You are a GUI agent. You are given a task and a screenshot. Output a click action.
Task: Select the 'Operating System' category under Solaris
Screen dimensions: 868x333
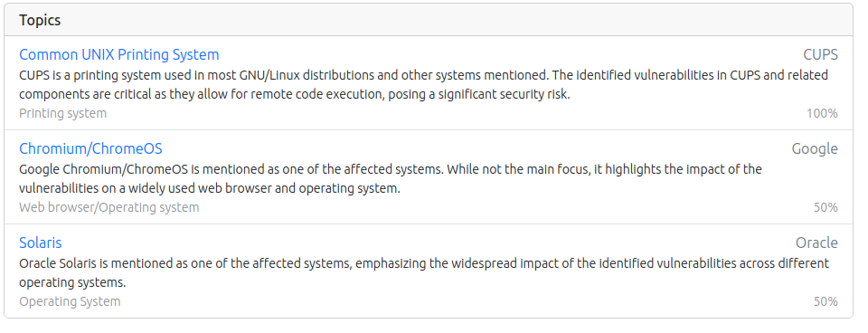[x=70, y=302]
